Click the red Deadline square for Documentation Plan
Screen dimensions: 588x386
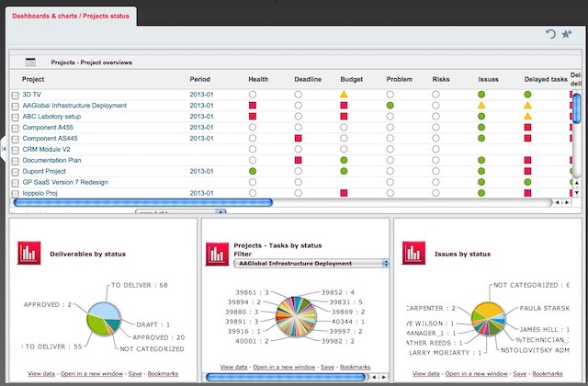[298, 160]
